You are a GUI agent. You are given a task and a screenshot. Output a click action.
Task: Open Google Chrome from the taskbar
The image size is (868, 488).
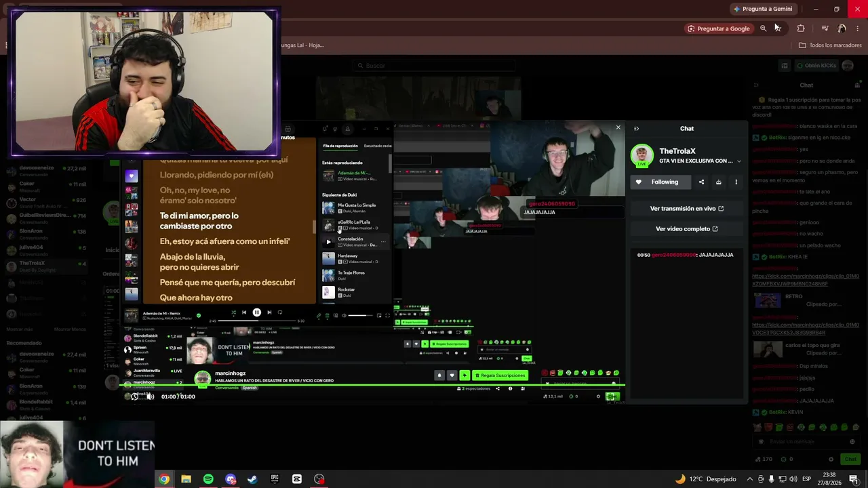tap(164, 479)
